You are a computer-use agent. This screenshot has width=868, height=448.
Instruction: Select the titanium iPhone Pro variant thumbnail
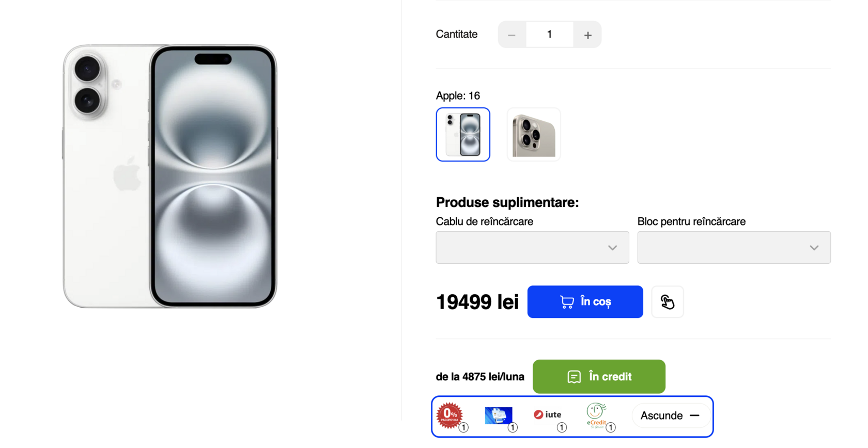[534, 135]
